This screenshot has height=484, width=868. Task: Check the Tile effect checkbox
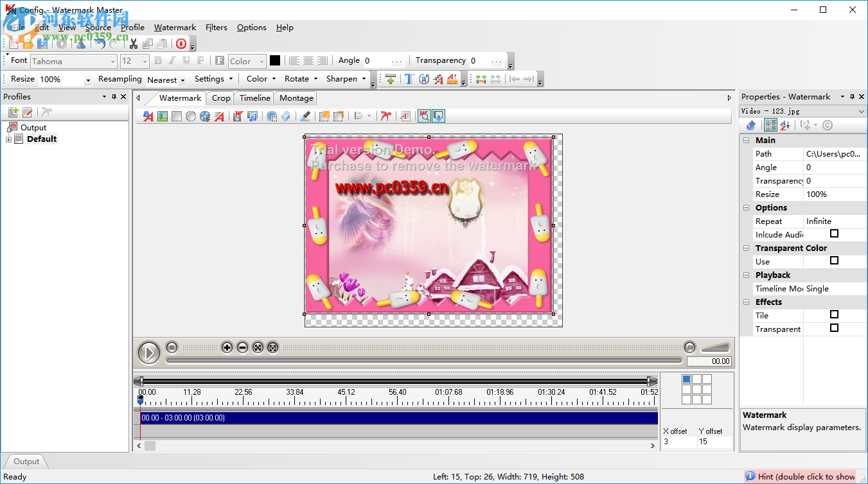click(x=834, y=315)
